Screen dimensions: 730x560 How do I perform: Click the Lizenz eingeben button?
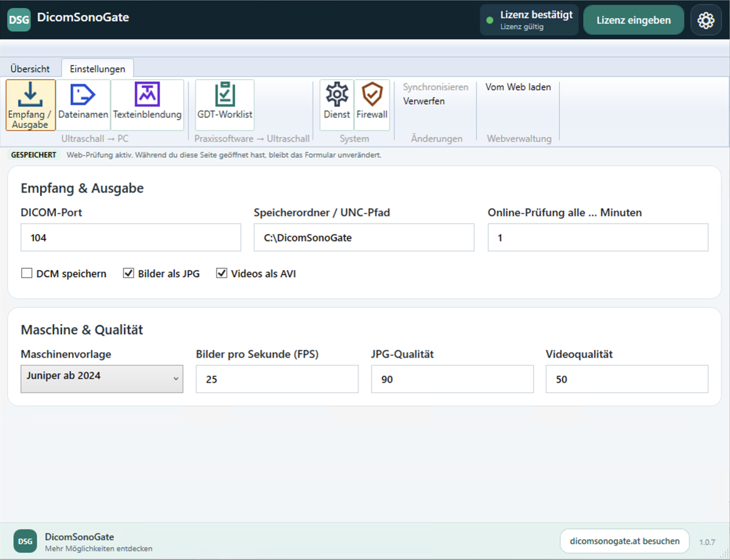click(633, 20)
